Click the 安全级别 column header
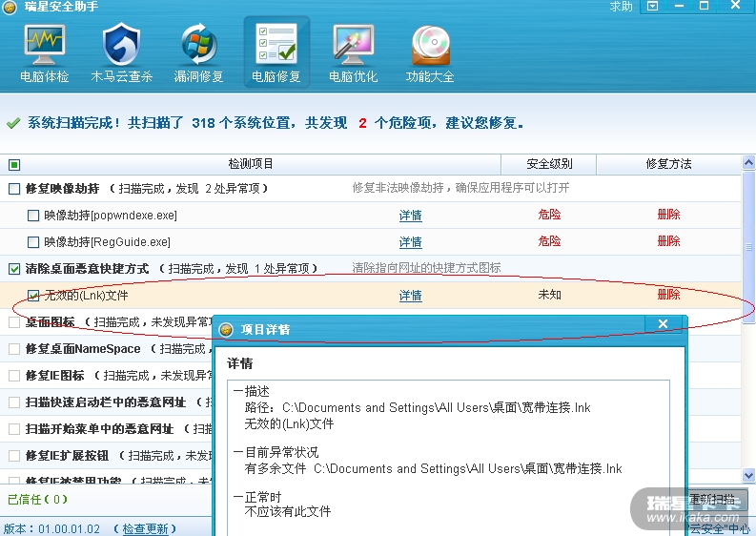 549,164
